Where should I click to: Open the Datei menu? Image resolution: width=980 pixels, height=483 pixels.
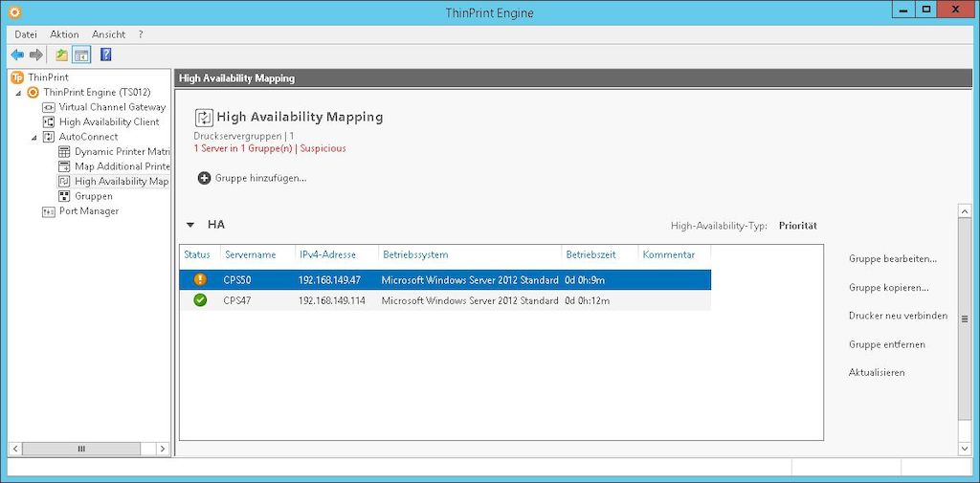pyautogui.click(x=26, y=34)
